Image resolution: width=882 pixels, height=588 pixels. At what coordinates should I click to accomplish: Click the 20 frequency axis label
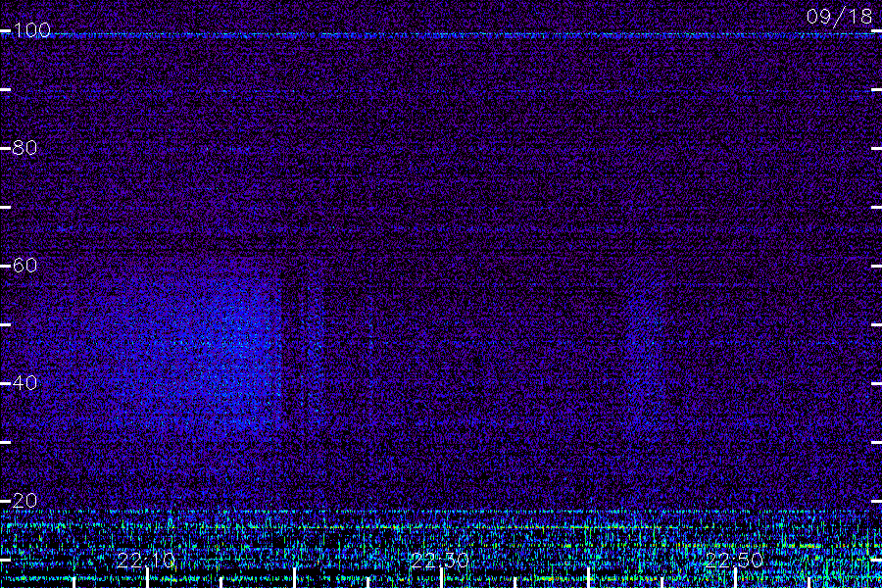24,500
